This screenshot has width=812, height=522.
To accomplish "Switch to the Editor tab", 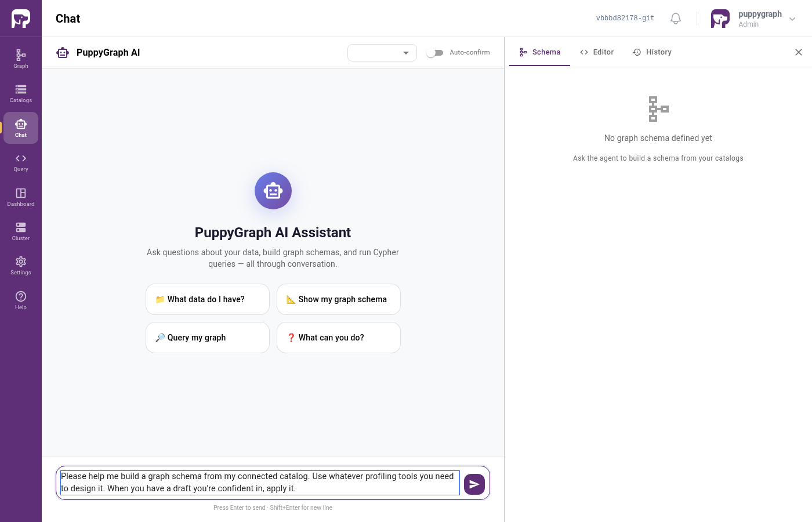I will click(x=597, y=52).
